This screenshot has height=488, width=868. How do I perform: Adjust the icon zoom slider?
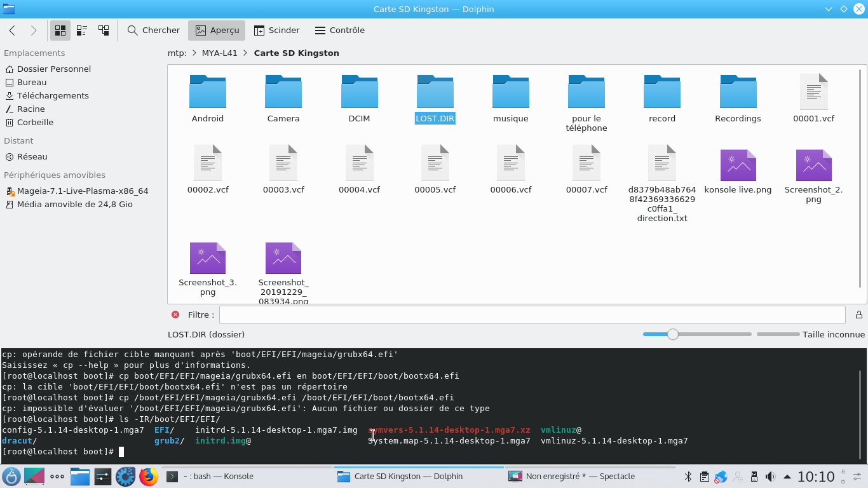(x=697, y=334)
